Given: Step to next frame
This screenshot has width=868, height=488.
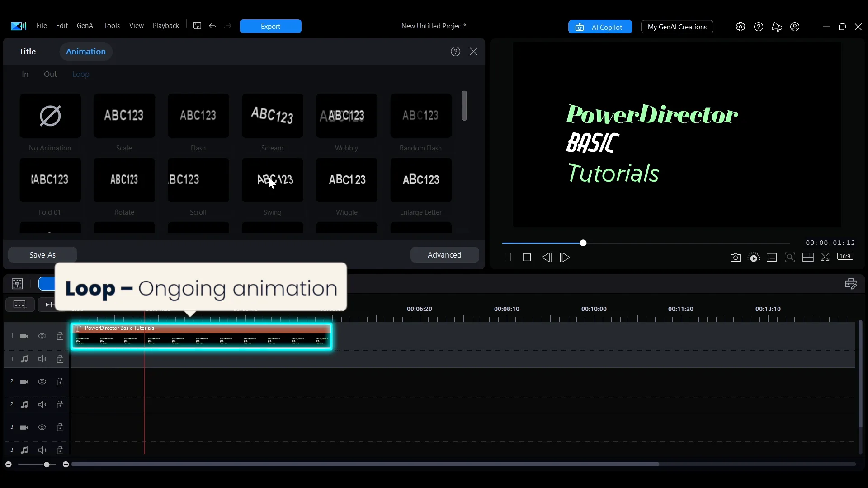Looking at the screenshot, I should coord(565,257).
